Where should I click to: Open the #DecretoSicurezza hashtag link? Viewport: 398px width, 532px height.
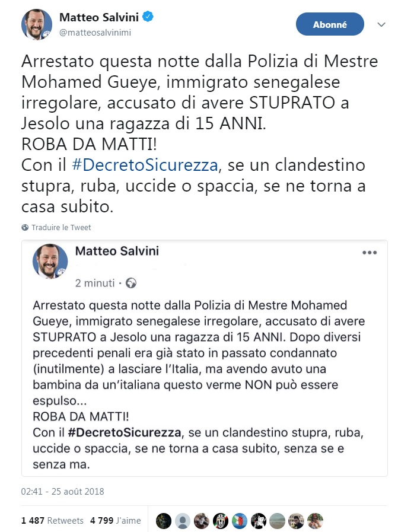point(145,164)
